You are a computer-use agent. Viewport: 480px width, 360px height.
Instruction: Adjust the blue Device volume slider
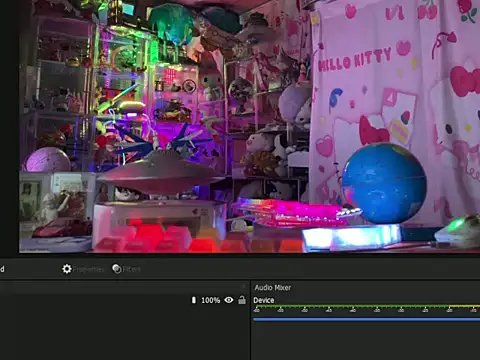(366, 319)
